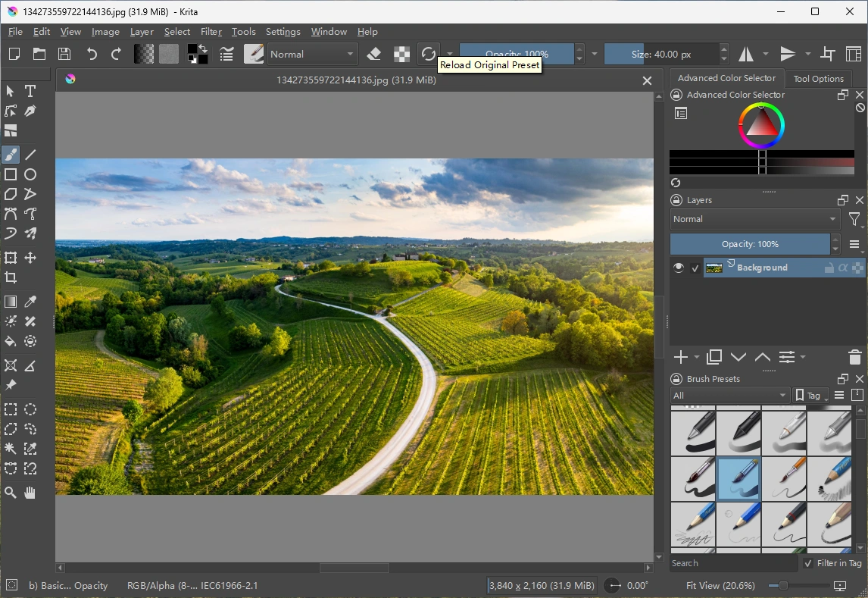Select the Rectangular Selection tool
868x598 pixels.
coord(11,409)
